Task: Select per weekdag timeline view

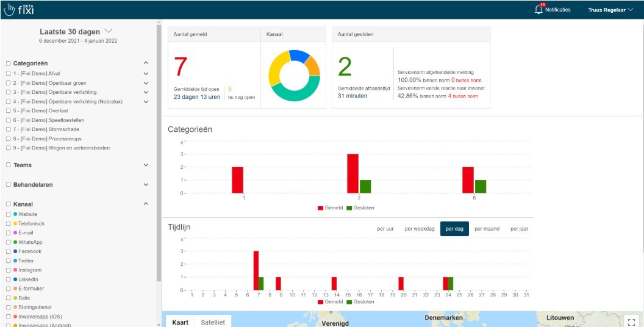Action: (x=420, y=229)
